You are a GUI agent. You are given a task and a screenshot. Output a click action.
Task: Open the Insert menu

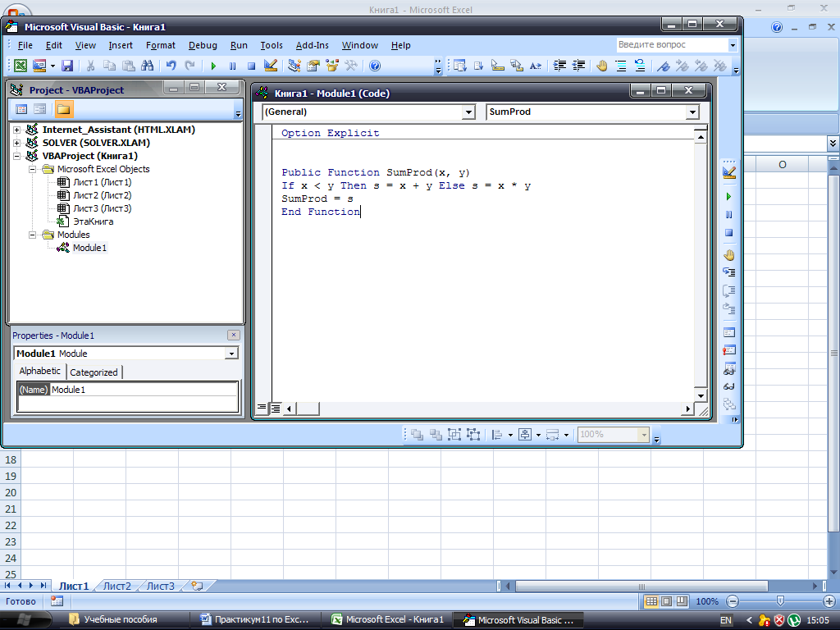pos(121,46)
